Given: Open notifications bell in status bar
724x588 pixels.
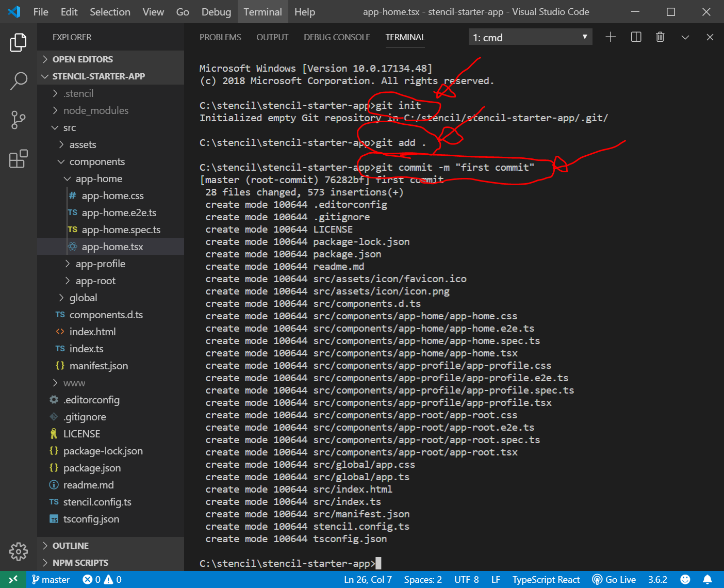Looking at the screenshot, I should pyautogui.click(x=707, y=579).
